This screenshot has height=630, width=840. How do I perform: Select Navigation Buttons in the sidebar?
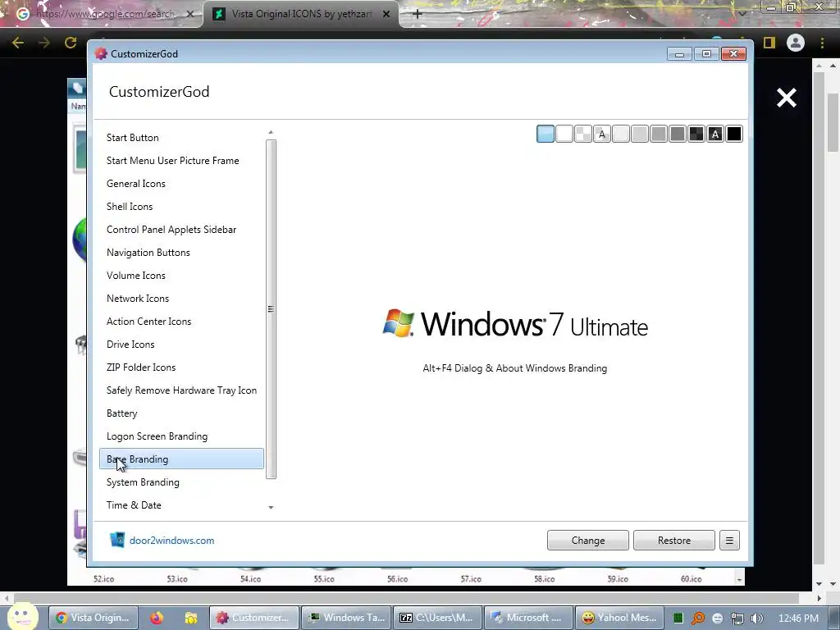coord(181,253)
